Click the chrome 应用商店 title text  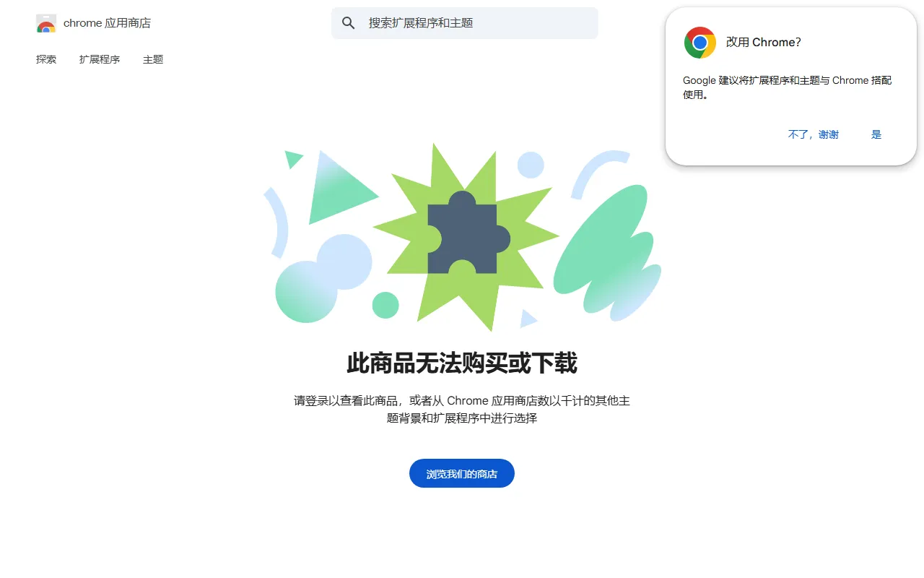pos(107,23)
